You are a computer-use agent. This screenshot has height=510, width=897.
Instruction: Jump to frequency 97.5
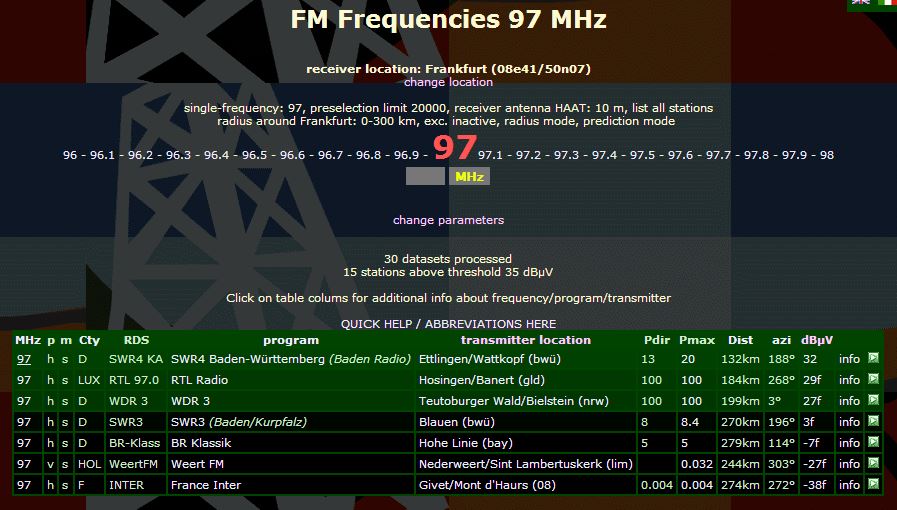coord(642,155)
